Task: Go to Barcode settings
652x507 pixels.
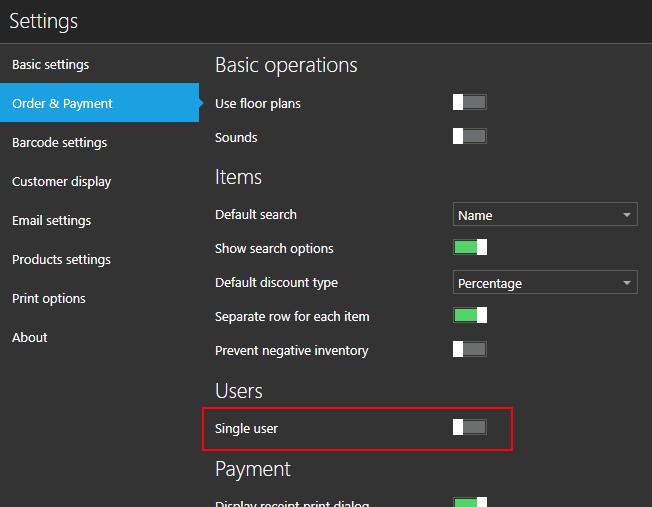Action: (59, 143)
